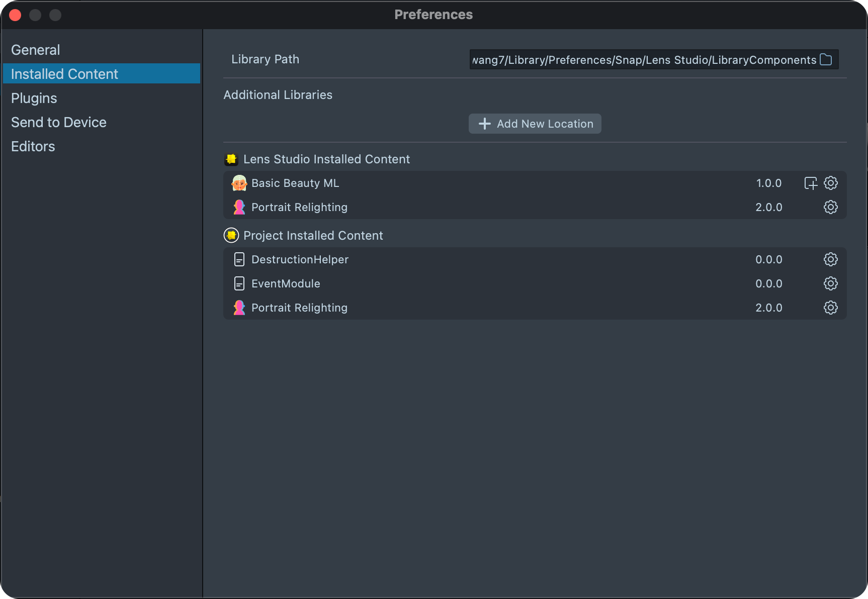
Task: Click into the Library Path text field
Action: tap(644, 60)
